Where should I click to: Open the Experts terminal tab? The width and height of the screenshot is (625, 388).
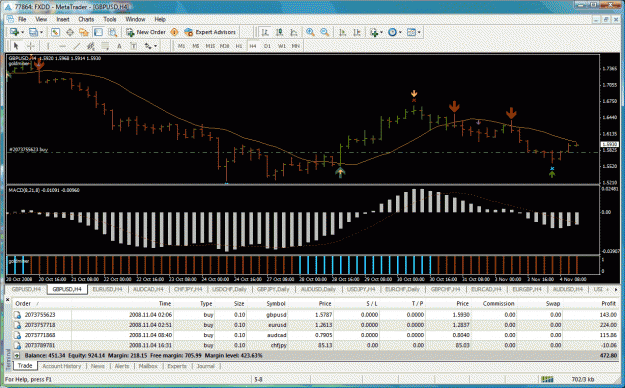(177, 366)
